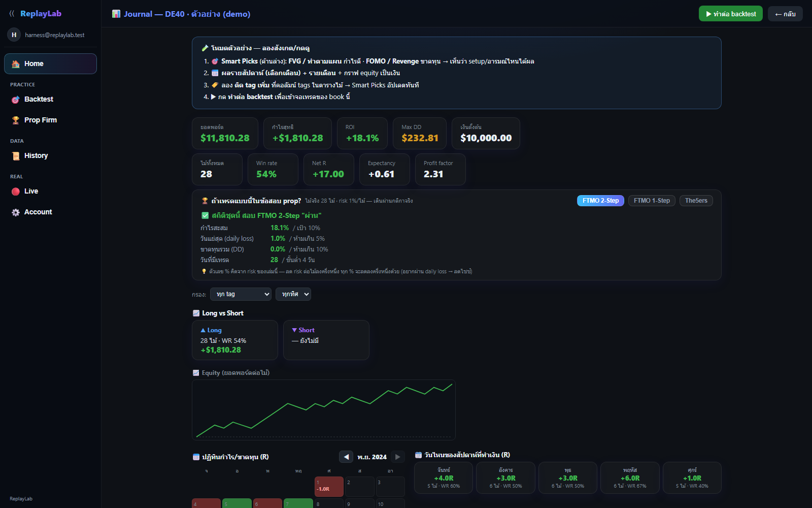Click the Journal chart icon in header
This screenshot has height=508, width=812.
click(116, 14)
